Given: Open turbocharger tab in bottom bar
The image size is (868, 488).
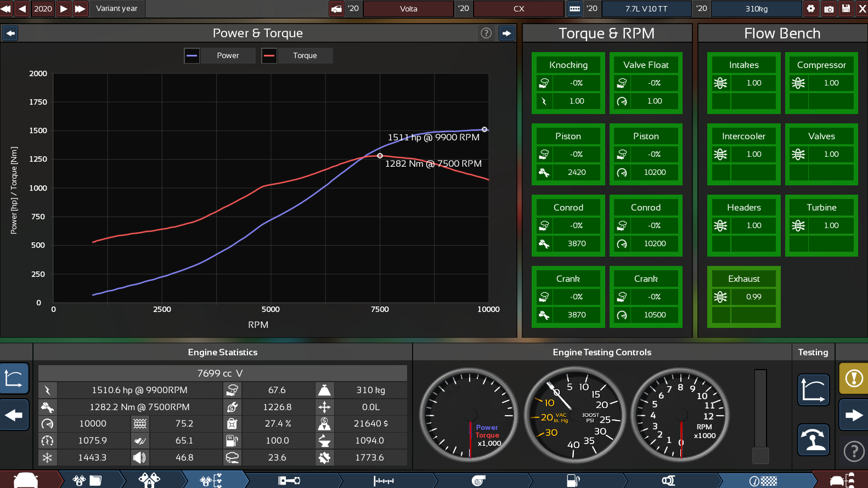Looking at the screenshot, I should click(478, 481).
